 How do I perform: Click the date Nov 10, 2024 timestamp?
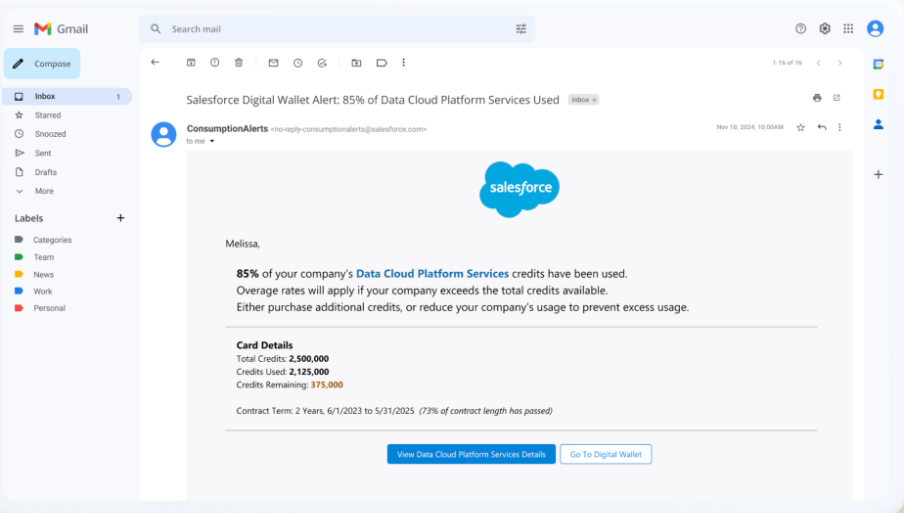[x=749, y=127]
